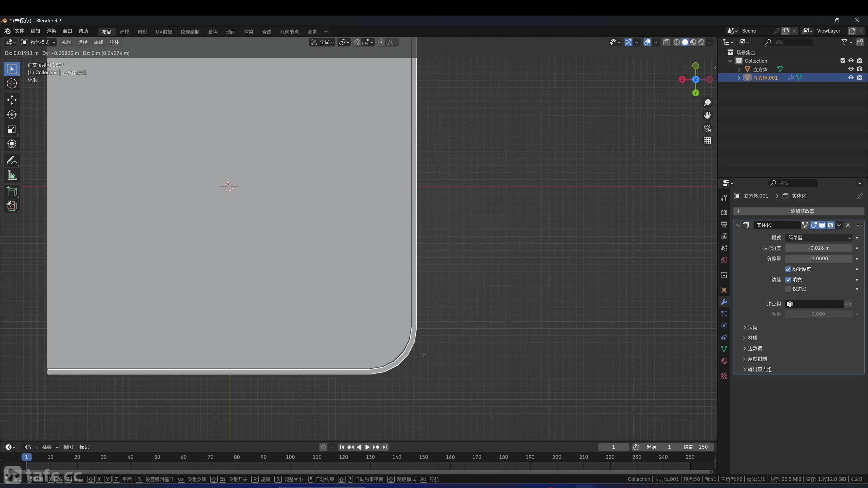Screen dimensions: 868x488
Task: Play the animation forward
Action: coord(367,447)
